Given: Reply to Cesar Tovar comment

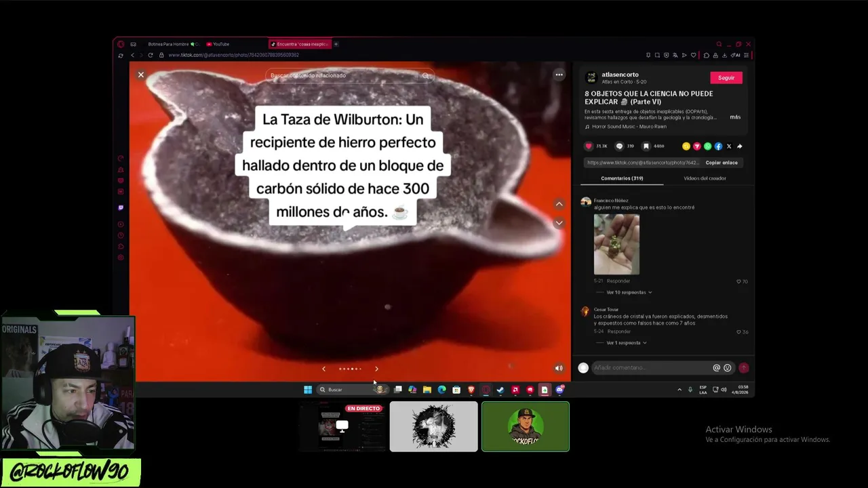Looking at the screenshot, I should tap(619, 331).
